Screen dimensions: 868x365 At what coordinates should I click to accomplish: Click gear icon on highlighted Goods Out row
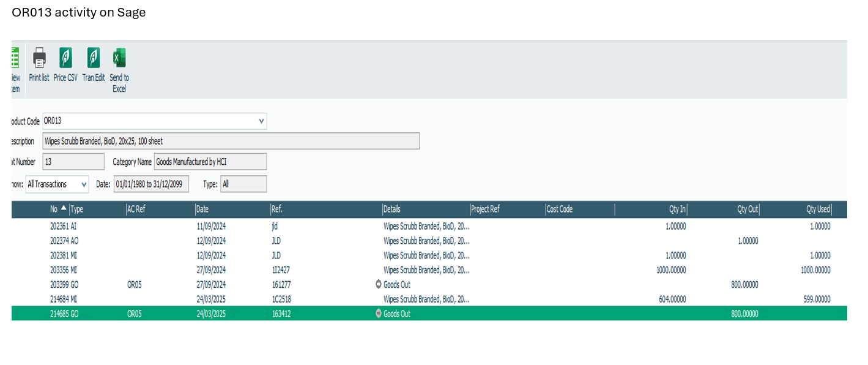[x=379, y=314]
